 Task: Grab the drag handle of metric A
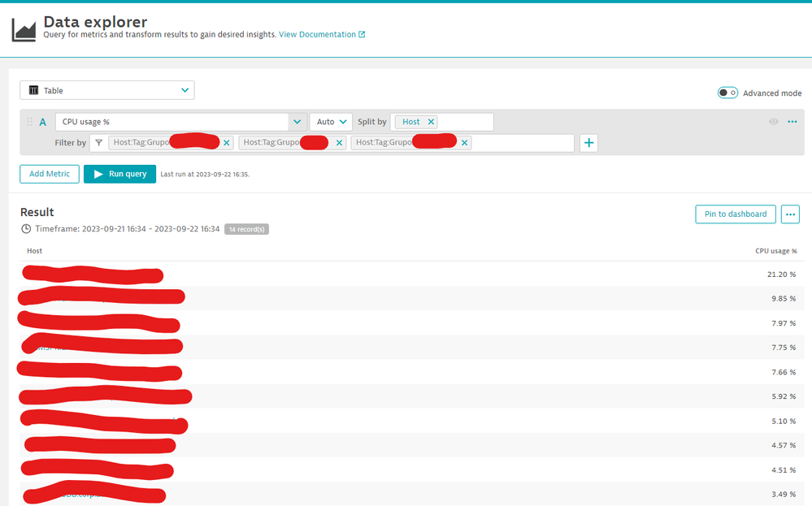pos(30,122)
